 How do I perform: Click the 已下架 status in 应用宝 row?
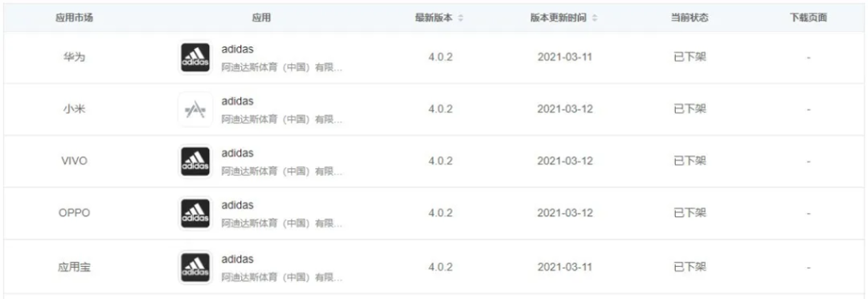690,268
